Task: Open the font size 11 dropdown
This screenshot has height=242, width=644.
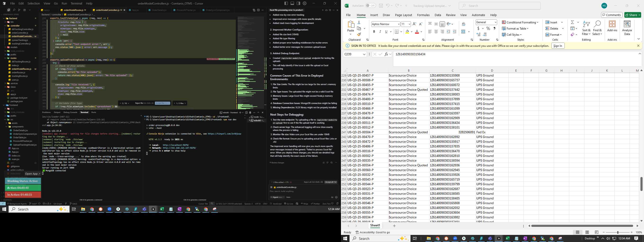Action: [x=409, y=24]
